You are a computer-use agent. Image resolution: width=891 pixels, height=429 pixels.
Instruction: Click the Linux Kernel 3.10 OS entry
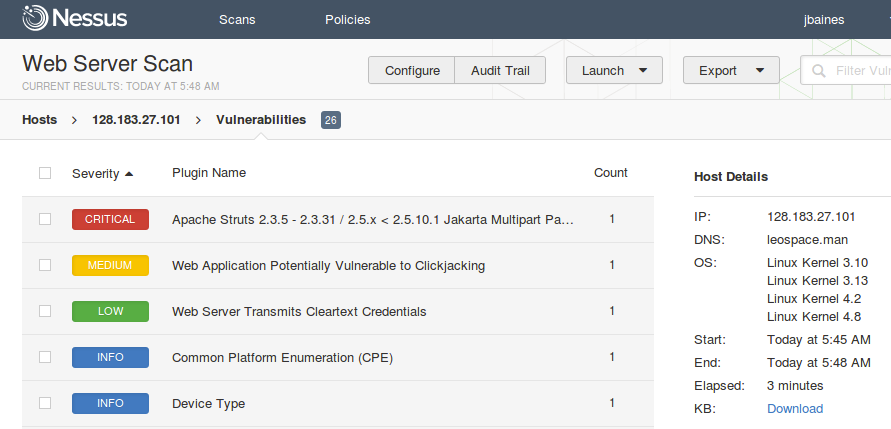(x=818, y=263)
